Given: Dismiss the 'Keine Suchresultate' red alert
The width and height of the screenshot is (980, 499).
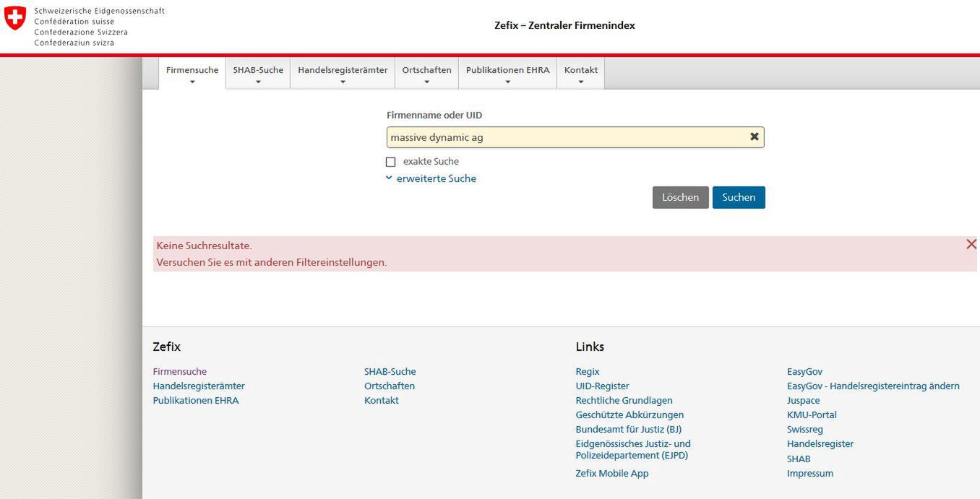Looking at the screenshot, I should [971, 244].
